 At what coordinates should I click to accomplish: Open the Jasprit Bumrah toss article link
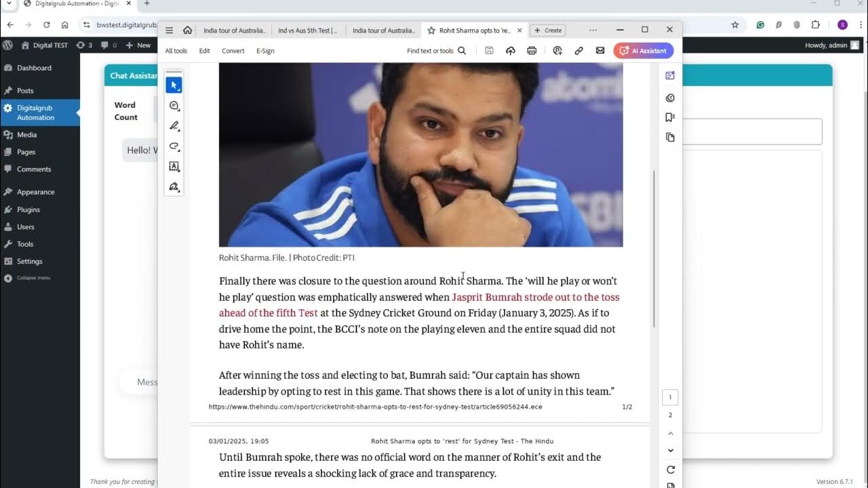pyautogui.click(x=419, y=305)
